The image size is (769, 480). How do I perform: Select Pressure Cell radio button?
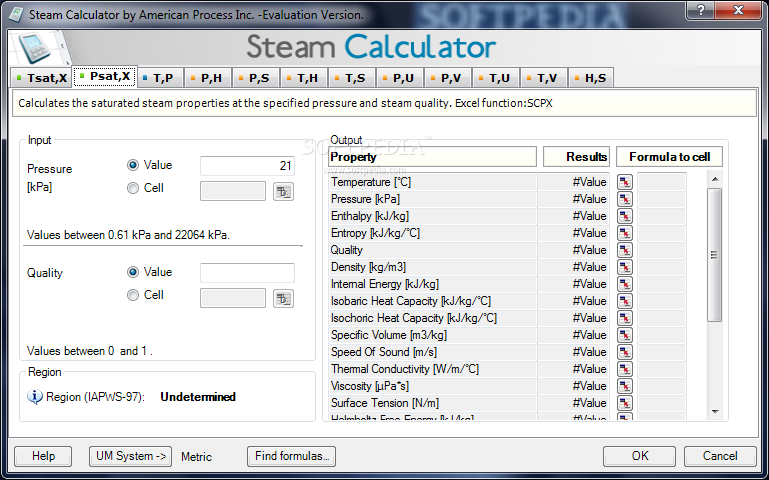(x=133, y=188)
